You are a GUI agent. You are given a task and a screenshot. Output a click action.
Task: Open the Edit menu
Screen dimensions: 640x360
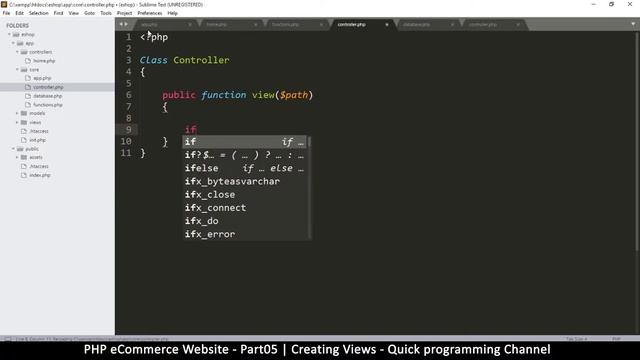19,13
